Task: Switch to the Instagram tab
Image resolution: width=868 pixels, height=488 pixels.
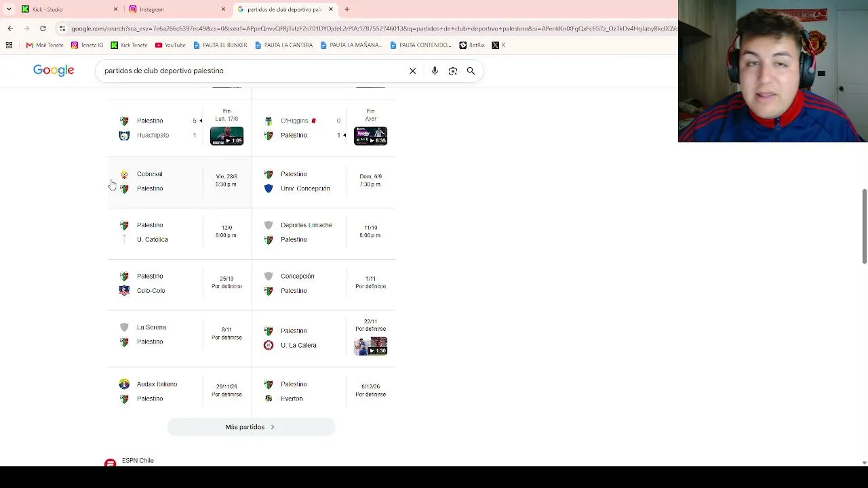Action: click(x=177, y=9)
